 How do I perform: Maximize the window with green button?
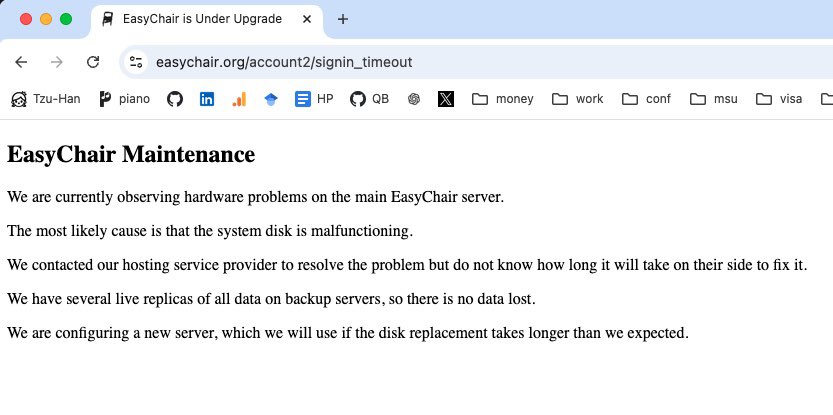click(x=66, y=19)
